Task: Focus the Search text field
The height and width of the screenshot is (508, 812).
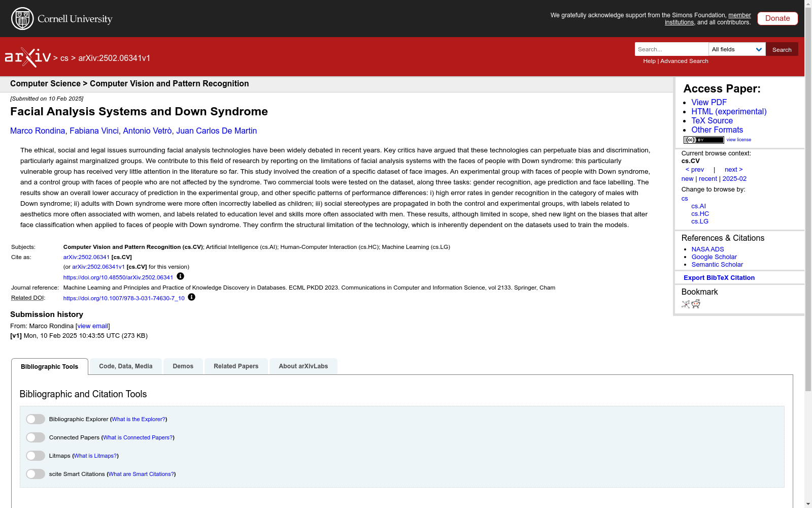Action: pyautogui.click(x=671, y=49)
